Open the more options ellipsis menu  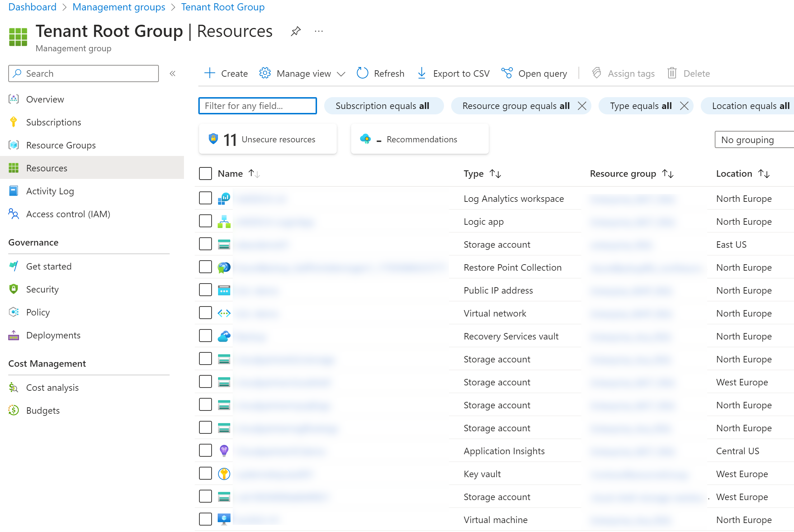pos(318,32)
